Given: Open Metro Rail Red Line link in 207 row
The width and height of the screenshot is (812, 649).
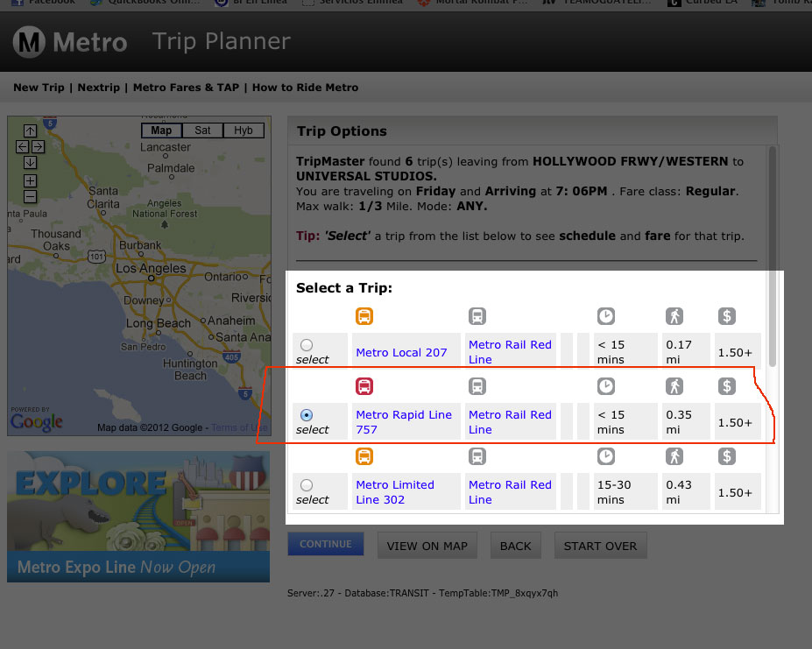Looking at the screenshot, I should tap(510, 352).
